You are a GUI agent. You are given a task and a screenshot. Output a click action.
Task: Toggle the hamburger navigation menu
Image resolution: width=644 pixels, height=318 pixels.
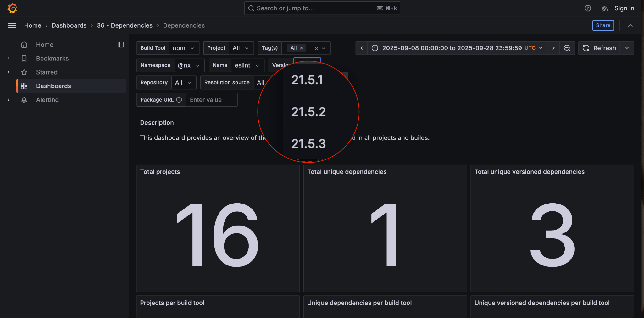click(12, 25)
